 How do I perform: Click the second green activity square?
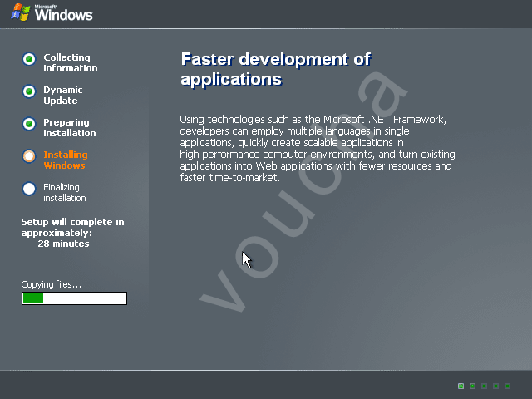tap(473, 386)
